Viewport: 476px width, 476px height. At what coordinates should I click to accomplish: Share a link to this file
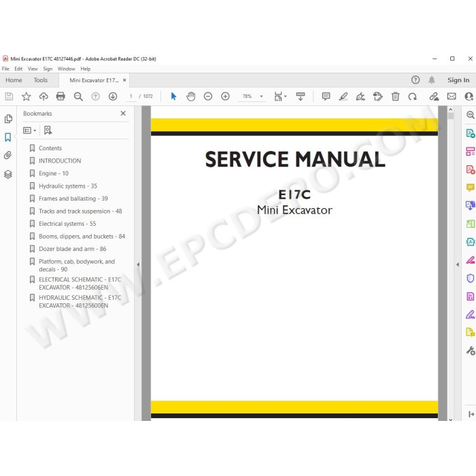click(x=434, y=97)
